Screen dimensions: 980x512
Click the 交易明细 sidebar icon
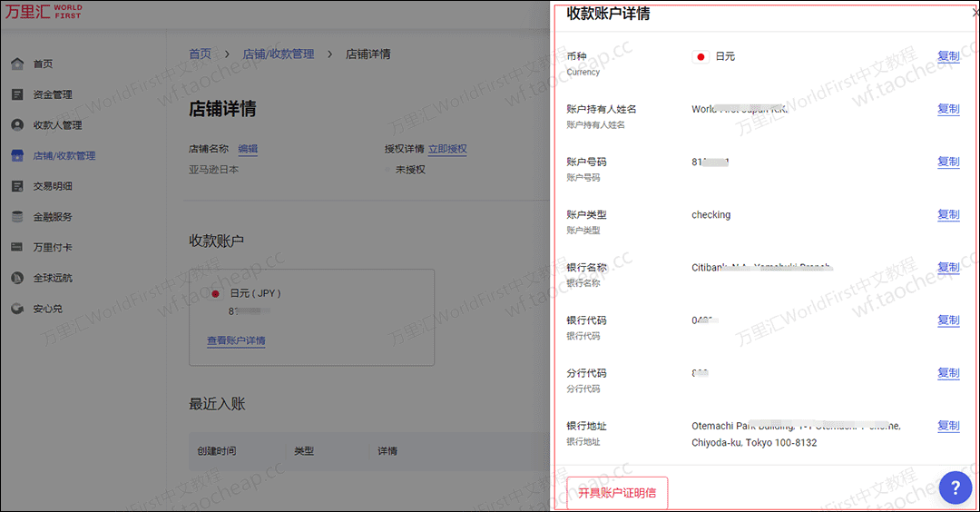[x=17, y=186]
